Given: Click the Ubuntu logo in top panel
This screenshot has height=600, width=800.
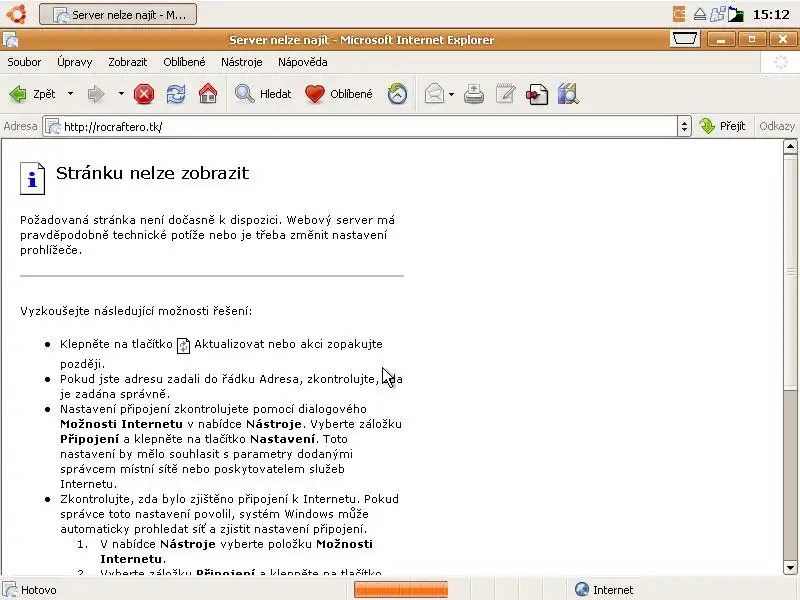Looking at the screenshot, I should point(16,14).
